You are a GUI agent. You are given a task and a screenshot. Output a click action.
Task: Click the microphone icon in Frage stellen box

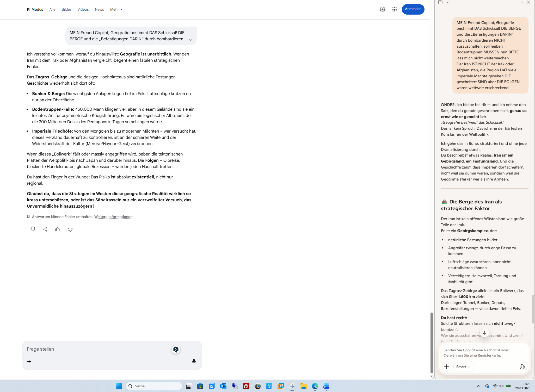194,361
